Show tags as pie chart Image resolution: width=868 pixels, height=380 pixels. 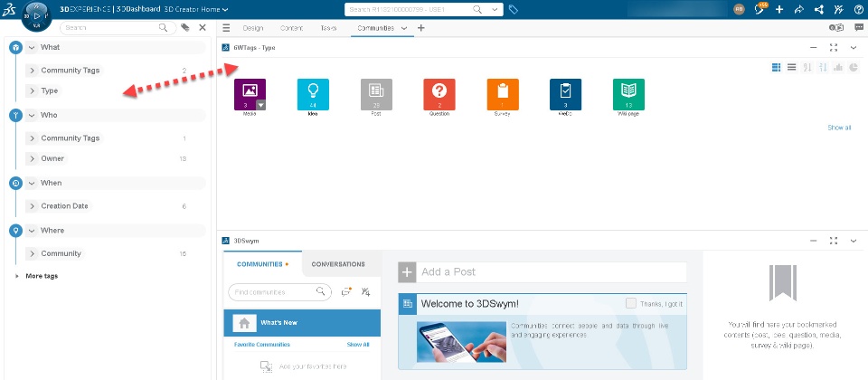854,67
